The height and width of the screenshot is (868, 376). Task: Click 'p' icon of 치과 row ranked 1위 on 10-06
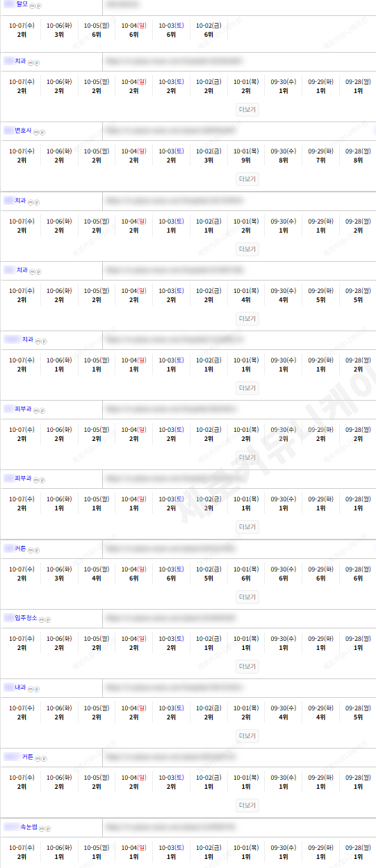[44, 341]
